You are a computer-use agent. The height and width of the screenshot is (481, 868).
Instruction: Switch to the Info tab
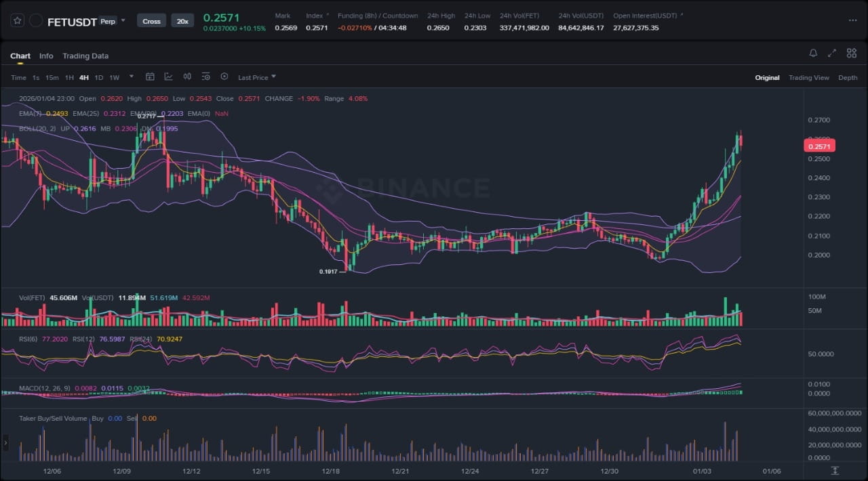point(46,56)
